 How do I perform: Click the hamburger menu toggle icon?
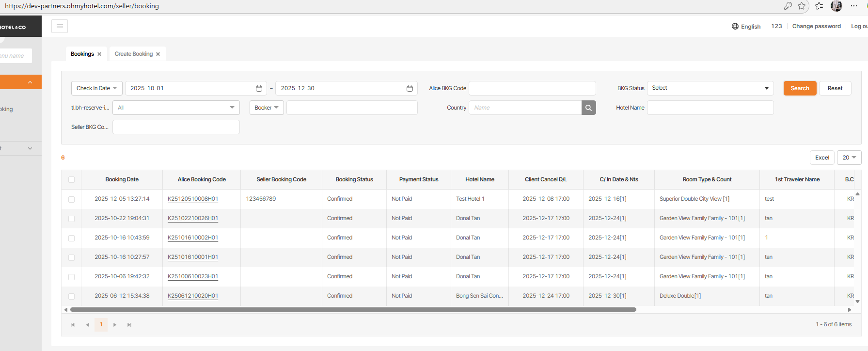click(x=60, y=26)
